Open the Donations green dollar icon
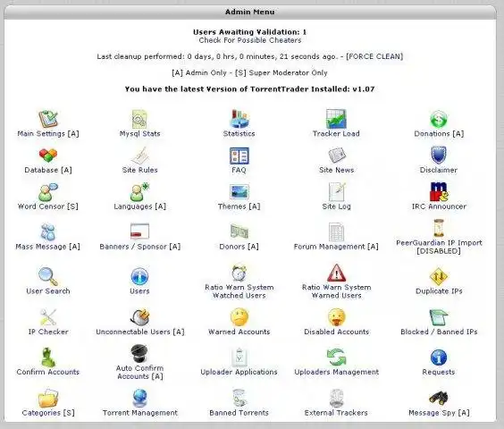Viewport: 504px width, 429px height. 439,119
